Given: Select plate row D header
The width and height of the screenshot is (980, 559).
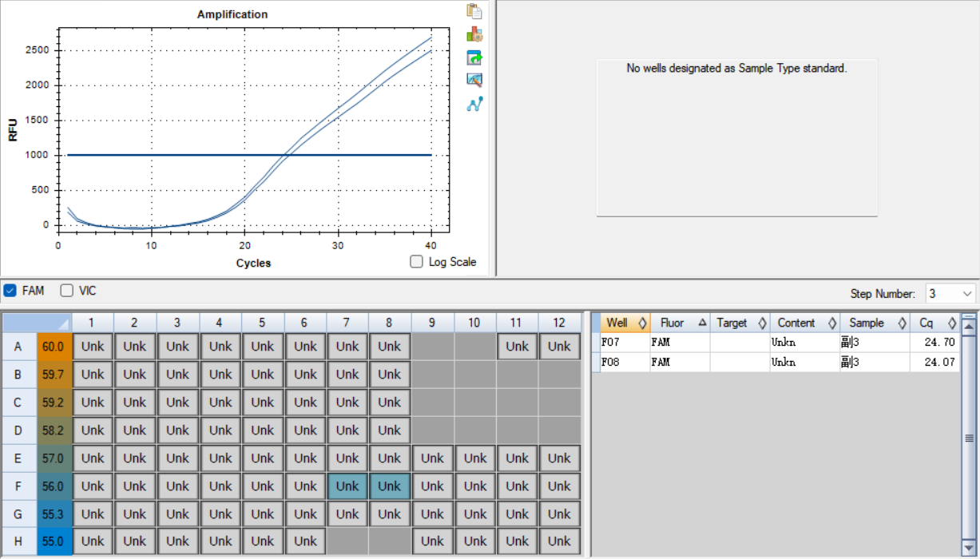Looking at the screenshot, I should tap(18, 430).
